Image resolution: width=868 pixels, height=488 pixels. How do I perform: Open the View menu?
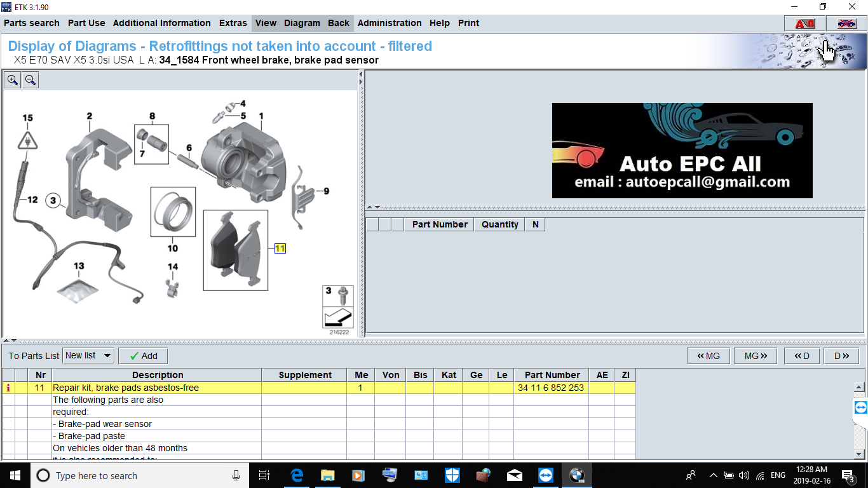coord(266,23)
